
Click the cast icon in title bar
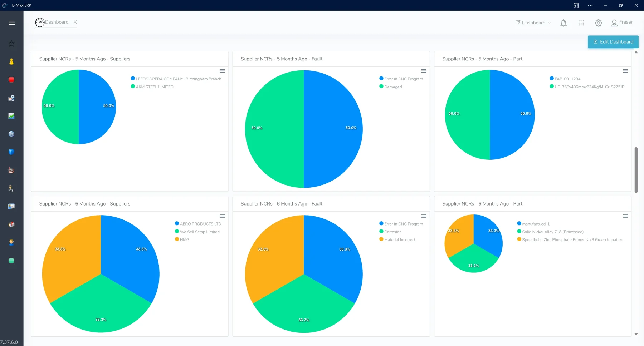tap(576, 5)
